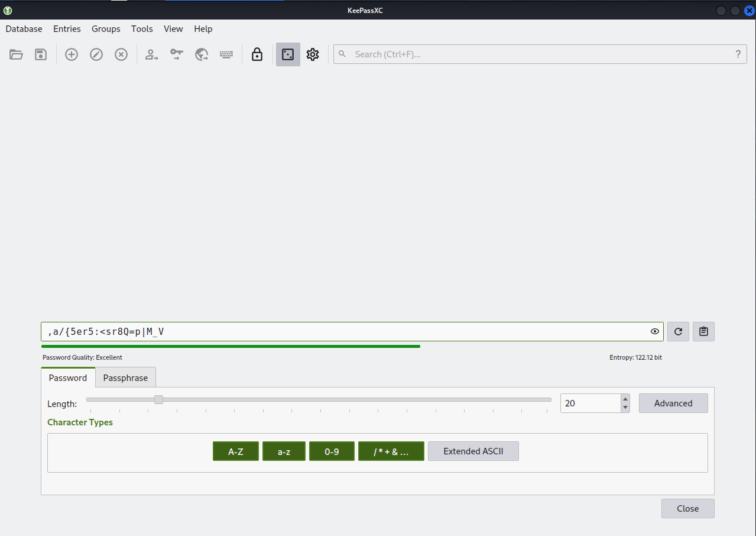The width and height of the screenshot is (756, 536).
Task: Increase password length with up arrow
Action: tap(625, 399)
